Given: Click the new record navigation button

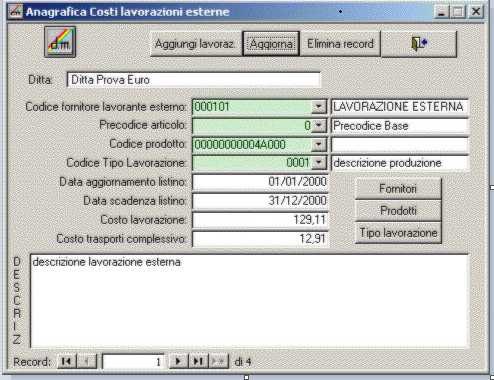Looking at the screenshot, I should click(x=219, y=361).
